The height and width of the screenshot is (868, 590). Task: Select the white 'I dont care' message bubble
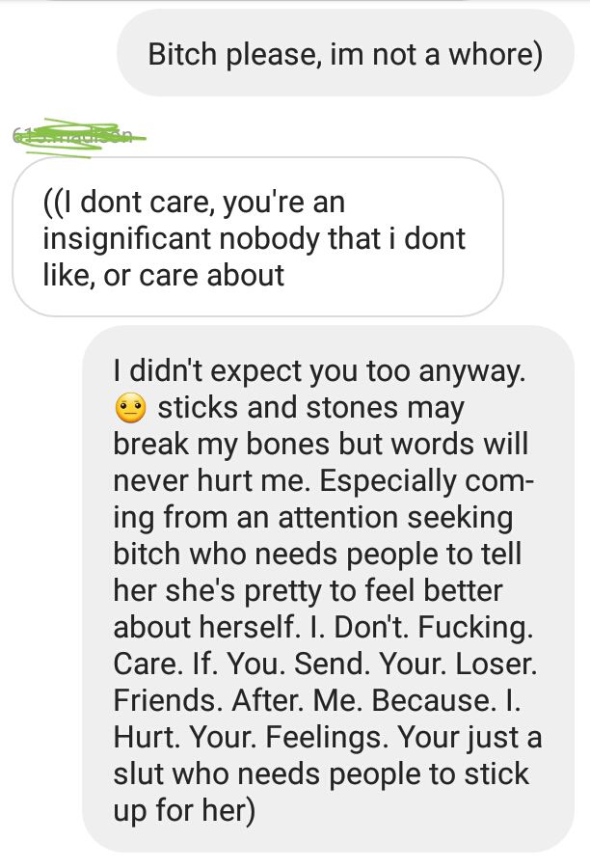tap(258, 237)
